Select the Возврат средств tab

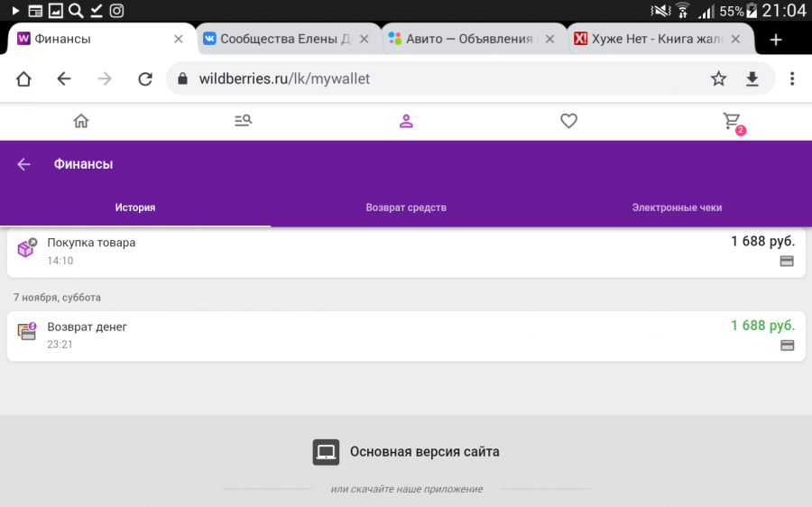[406, 207]
